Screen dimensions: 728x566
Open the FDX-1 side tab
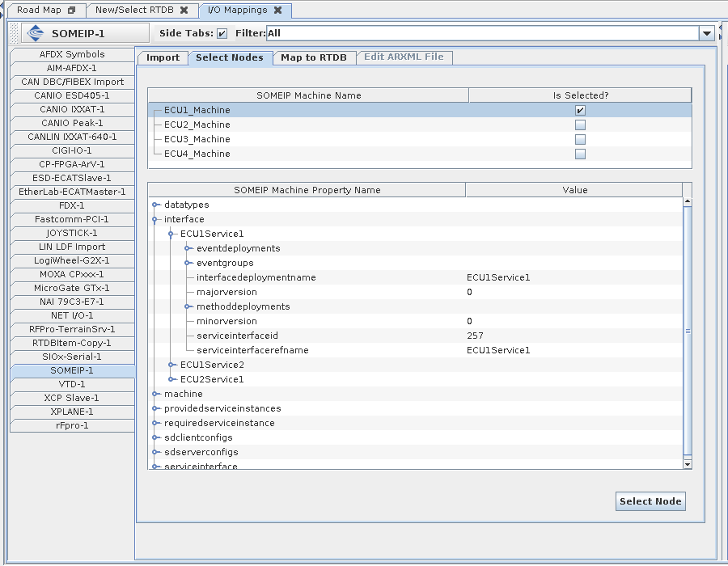click(72, 205)
